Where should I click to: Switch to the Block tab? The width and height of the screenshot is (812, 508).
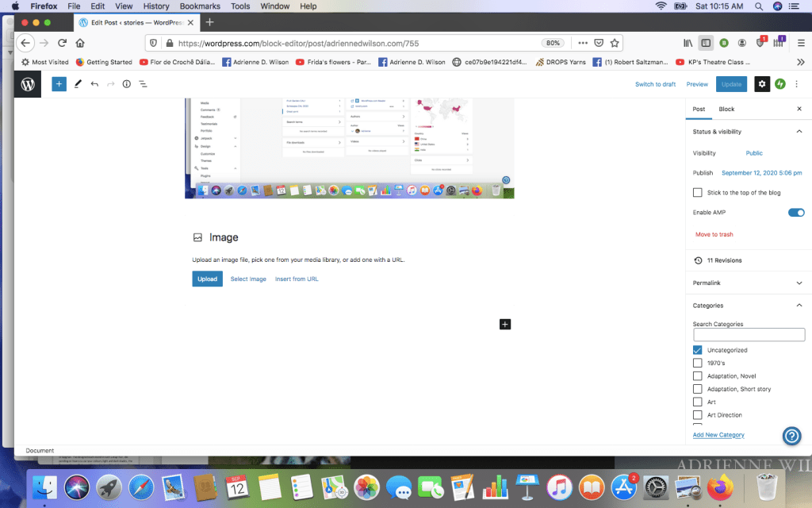tap(726, 109)
